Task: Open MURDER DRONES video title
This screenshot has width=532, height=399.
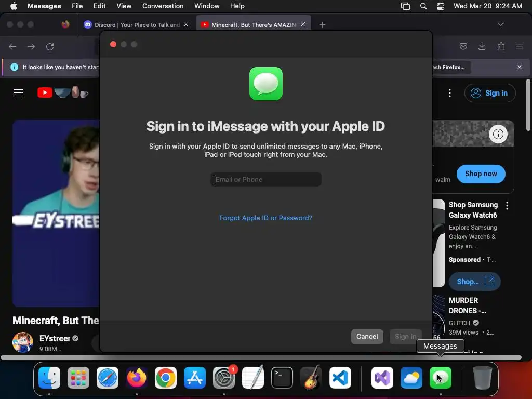Action: pos(467,305)
